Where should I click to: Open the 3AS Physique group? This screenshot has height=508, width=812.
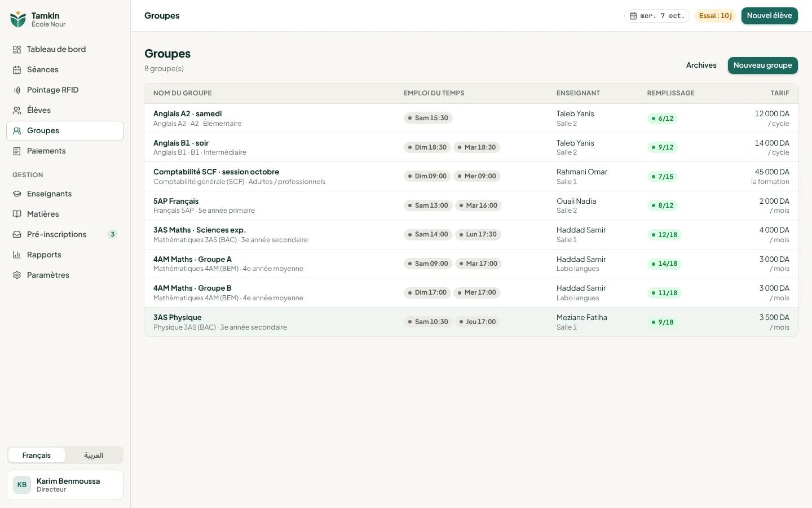(177, 318)
